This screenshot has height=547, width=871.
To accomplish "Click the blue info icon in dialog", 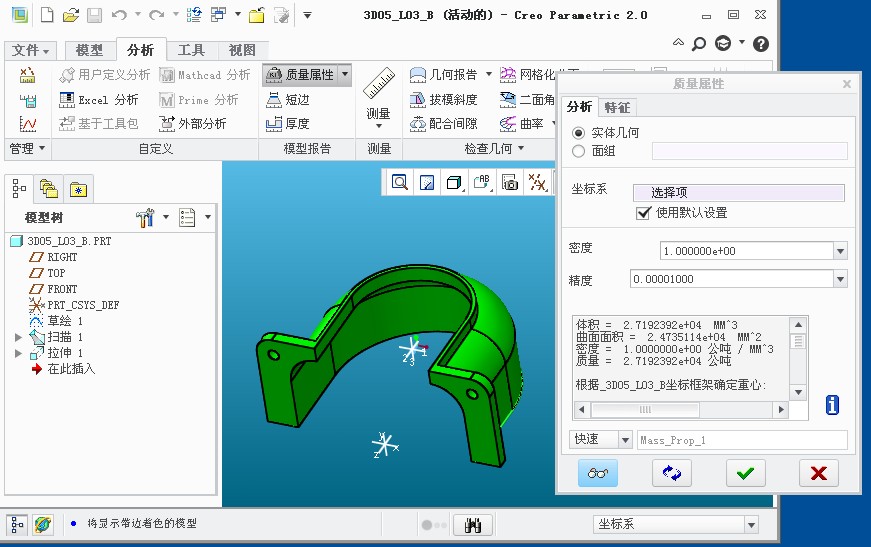I will pos(832,405).
